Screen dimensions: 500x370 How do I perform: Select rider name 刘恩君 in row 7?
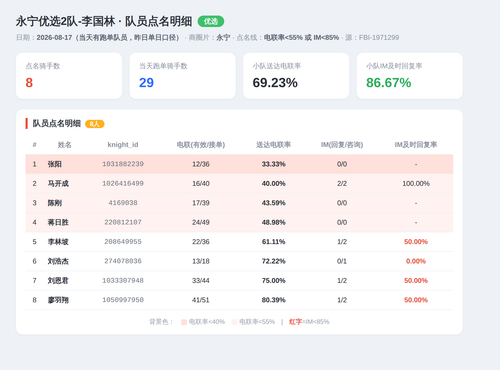coord(58,280)
